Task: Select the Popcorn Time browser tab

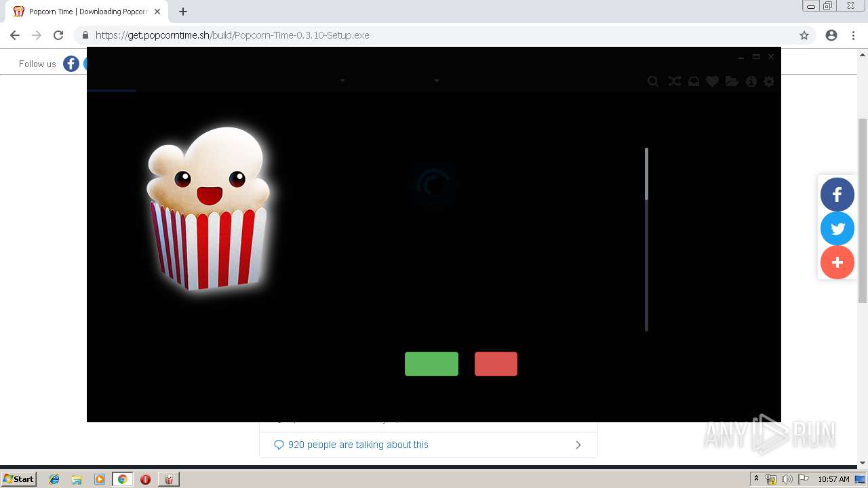Action: (88, 12)
